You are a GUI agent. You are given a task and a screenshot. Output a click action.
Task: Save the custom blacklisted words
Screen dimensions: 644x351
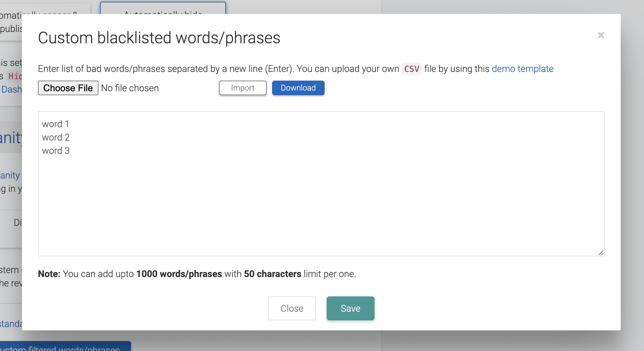pyautogui.click(x=350, y=308)
